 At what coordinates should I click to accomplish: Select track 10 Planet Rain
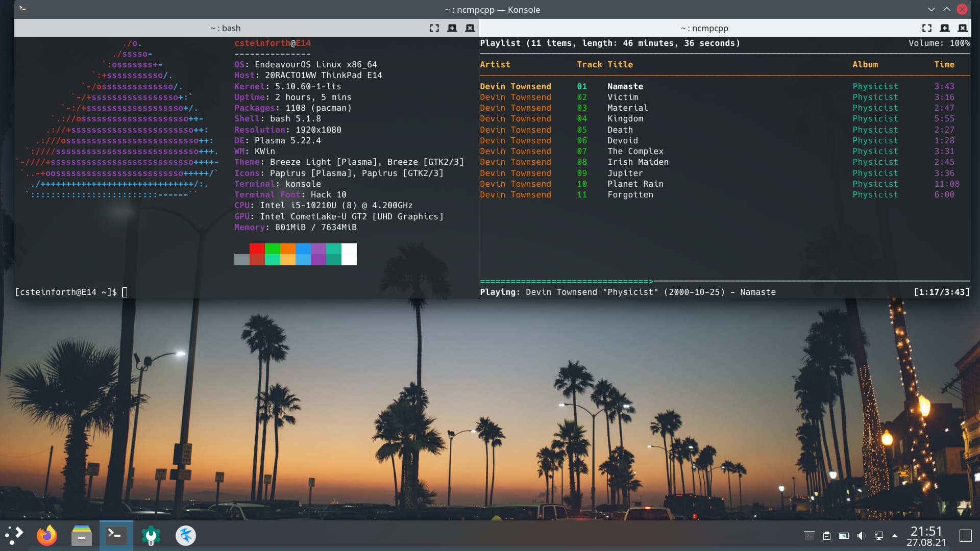click(725, 184)
